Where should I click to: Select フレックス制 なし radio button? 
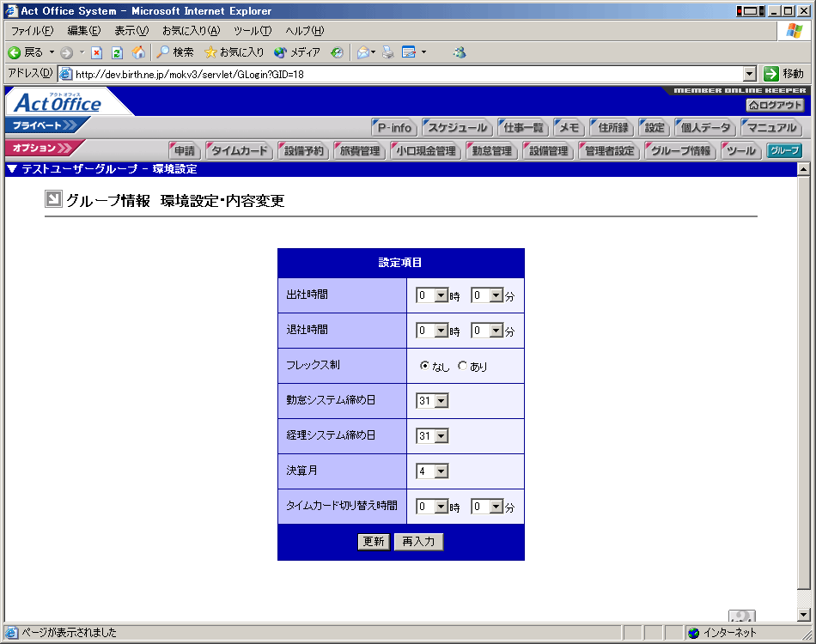[424, 366]
